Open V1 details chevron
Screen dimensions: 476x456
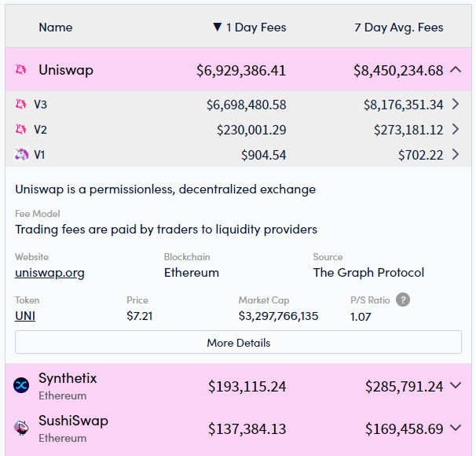456,154
